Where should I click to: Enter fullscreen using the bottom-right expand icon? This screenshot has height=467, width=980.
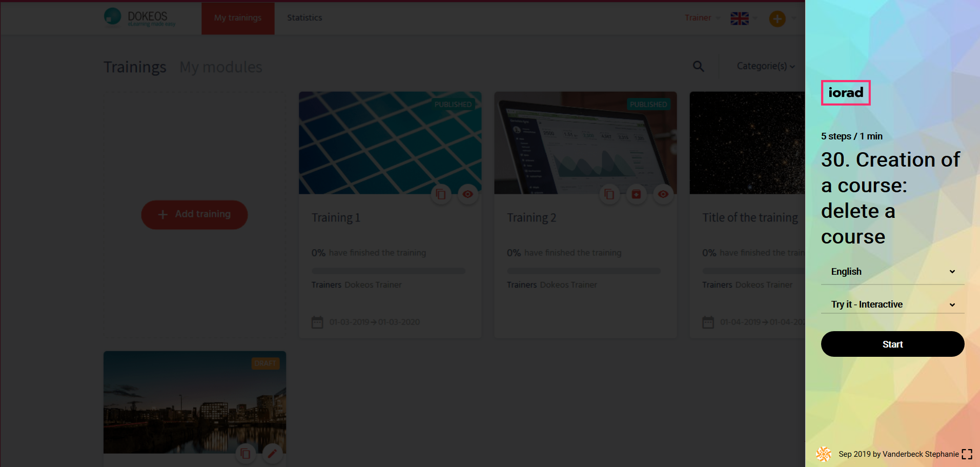click(967, 454)
